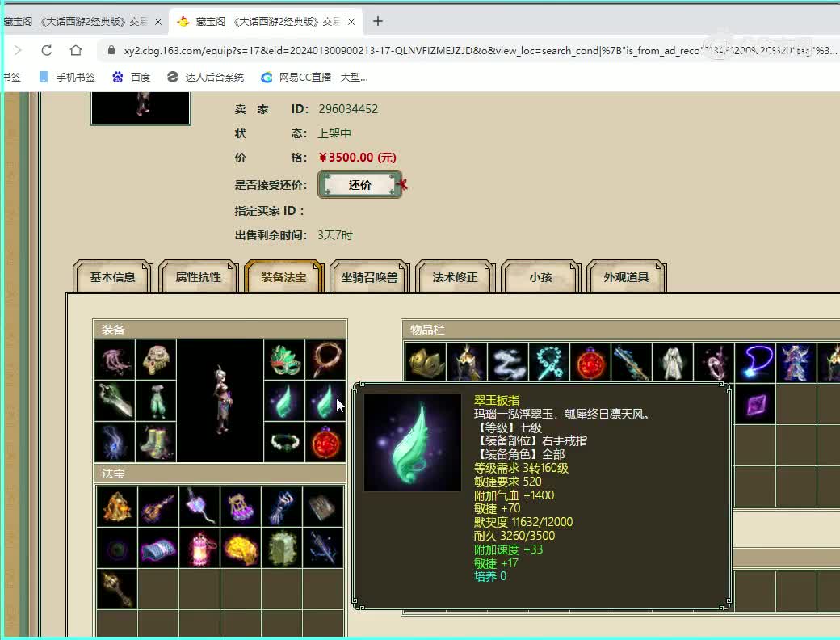840x640 pixels.
Task: Click the character model in the equipment panel
Action: 220,400
